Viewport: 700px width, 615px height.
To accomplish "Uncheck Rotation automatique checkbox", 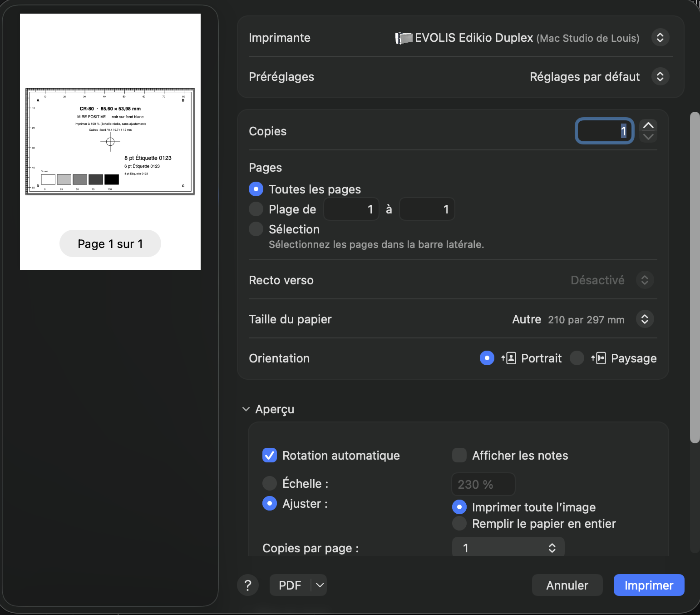I will pyautogui.click(x=270, y=455).
